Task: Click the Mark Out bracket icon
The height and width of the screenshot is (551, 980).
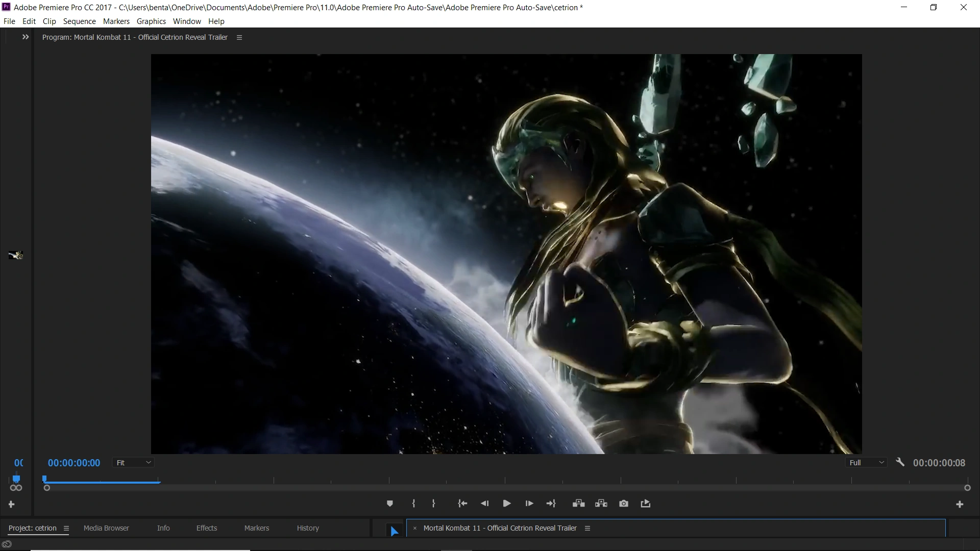Action: [x=433, y=504]
